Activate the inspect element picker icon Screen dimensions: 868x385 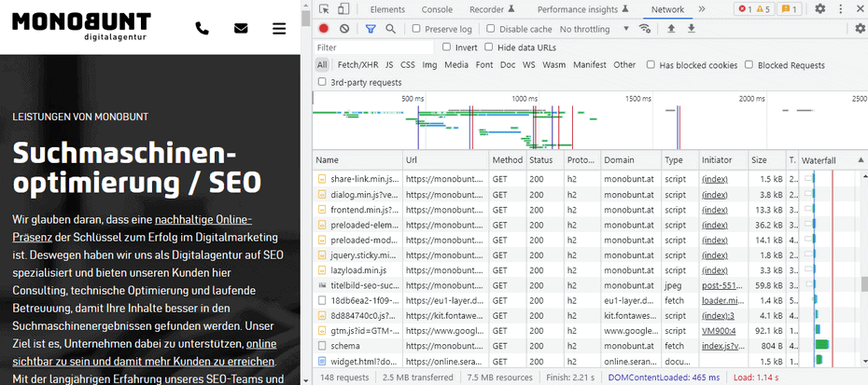325,8
